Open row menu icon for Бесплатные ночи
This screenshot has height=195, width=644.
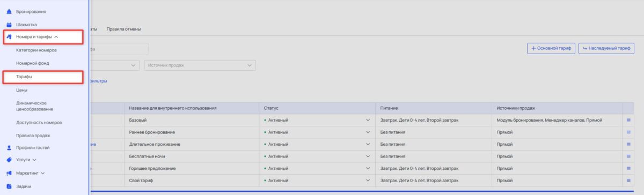628,156
